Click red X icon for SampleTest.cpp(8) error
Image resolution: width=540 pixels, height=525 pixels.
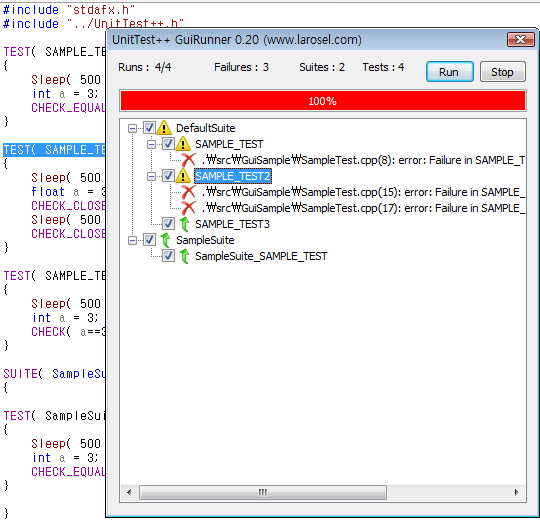point(189,160)
